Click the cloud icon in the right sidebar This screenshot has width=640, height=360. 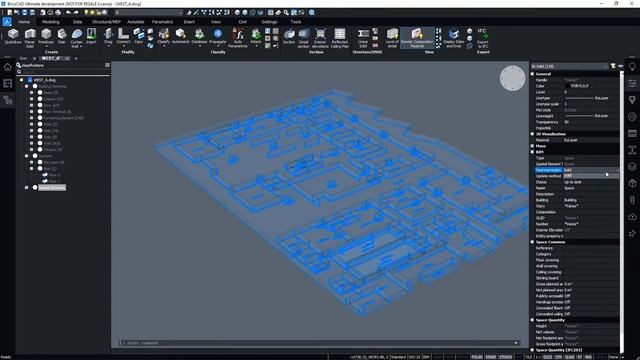[x=632, y=217]
